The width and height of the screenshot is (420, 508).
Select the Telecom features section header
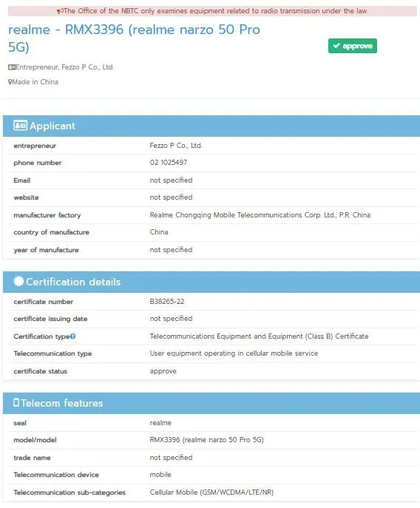pyautogui.click(x=211, y=403)
